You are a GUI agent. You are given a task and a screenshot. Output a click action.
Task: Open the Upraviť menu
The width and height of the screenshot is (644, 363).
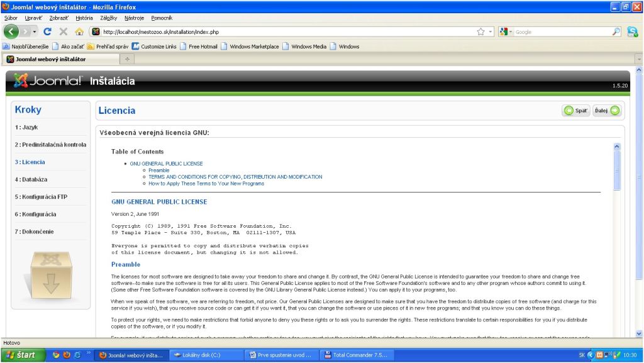point(33,18)
